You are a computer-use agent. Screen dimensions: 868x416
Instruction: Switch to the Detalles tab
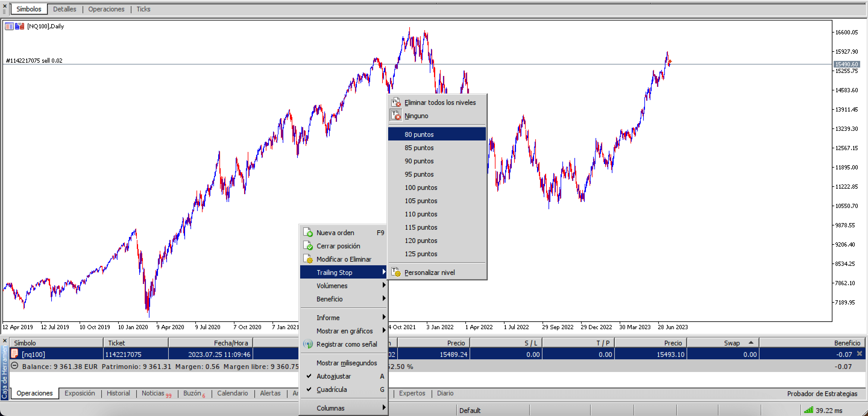tap(64, 9)
